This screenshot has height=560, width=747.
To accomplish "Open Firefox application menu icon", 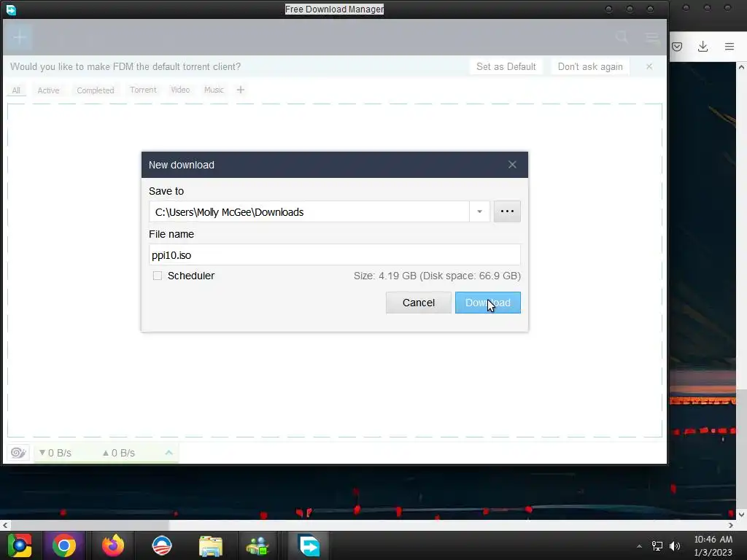I will pos(729,46).
